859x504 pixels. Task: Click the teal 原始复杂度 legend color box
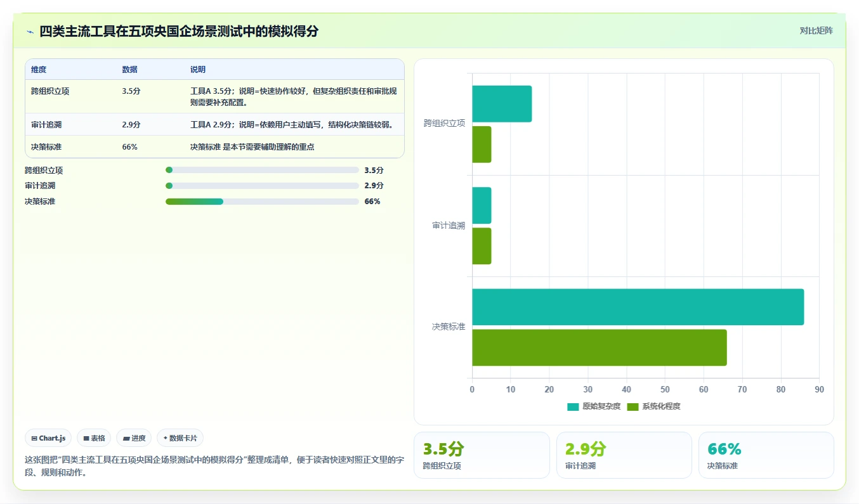(x=573, y=406)
